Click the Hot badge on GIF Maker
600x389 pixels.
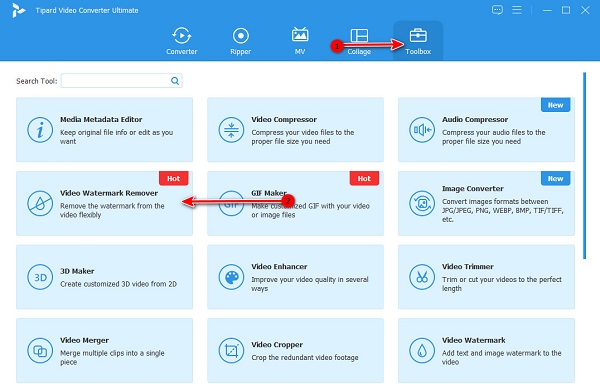[364, 178]
